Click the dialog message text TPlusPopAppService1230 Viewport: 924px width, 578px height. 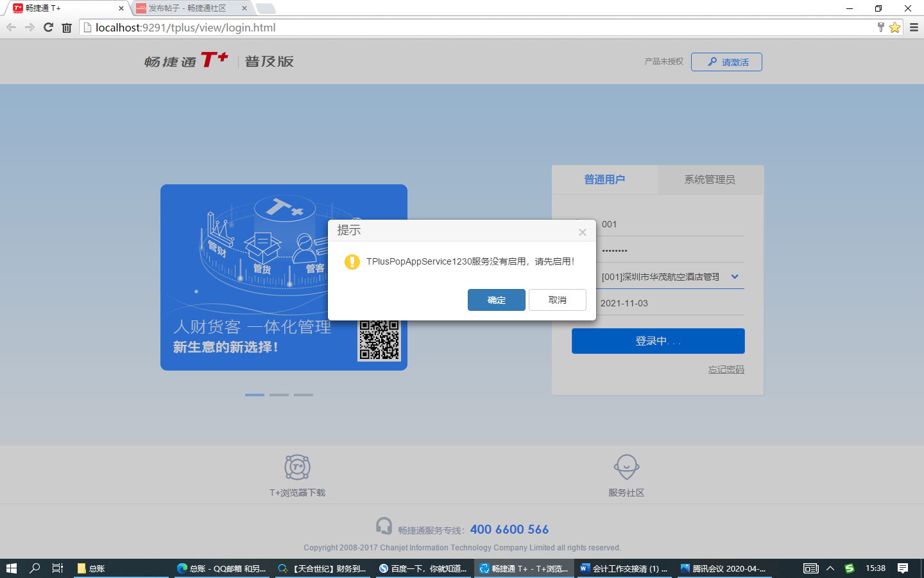tap(470, 261)
